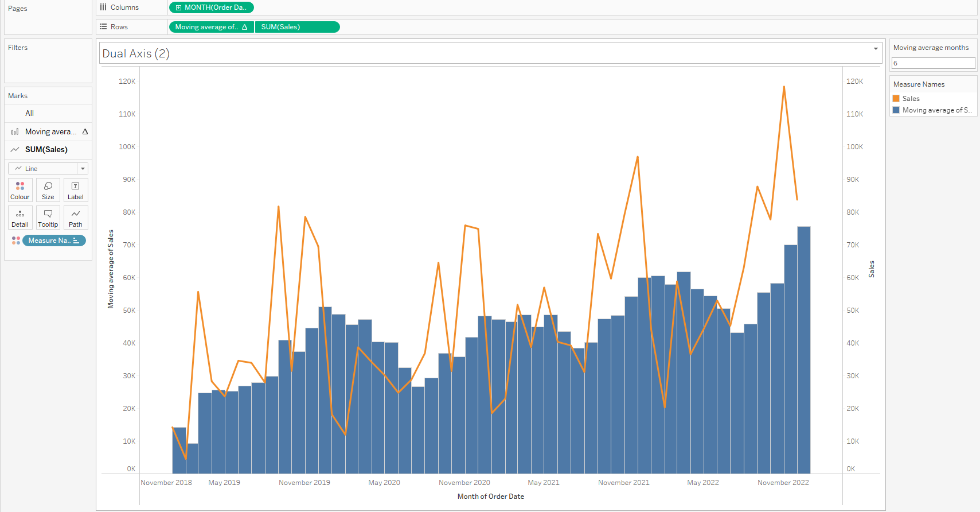This screenshot has width=980, height=512.
Task: Click the right Sales axis title
Action: [x=872, y=269]
